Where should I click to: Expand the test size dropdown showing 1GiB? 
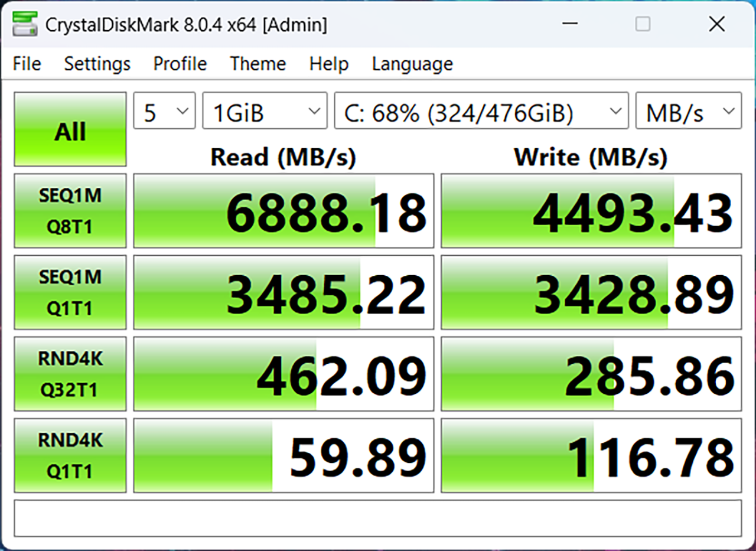click(x=265, y=110)
